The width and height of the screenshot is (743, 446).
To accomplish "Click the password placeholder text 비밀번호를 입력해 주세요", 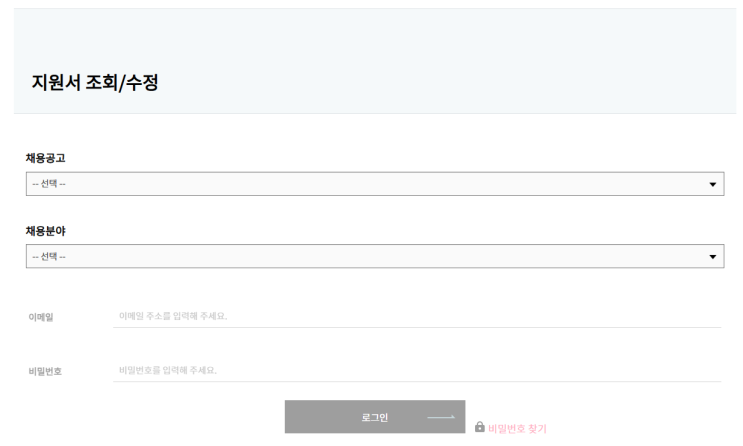I will [x=168, y=370].
